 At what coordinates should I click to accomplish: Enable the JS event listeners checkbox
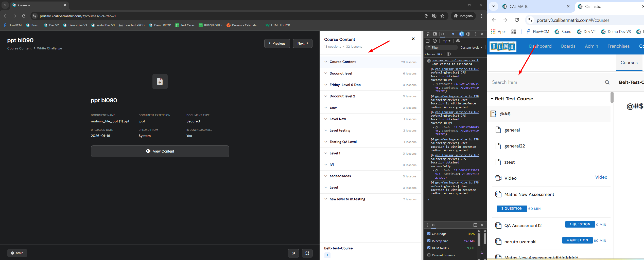coord(429,255)
